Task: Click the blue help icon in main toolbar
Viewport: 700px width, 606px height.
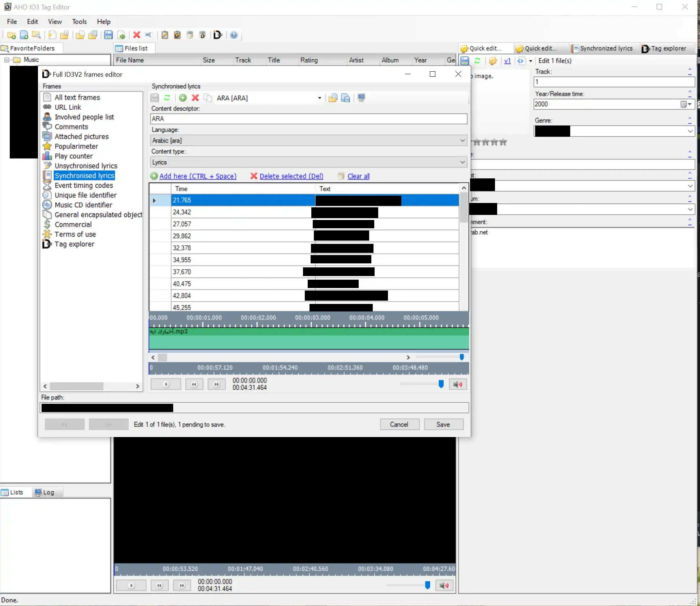Action: tap(234, 35)
